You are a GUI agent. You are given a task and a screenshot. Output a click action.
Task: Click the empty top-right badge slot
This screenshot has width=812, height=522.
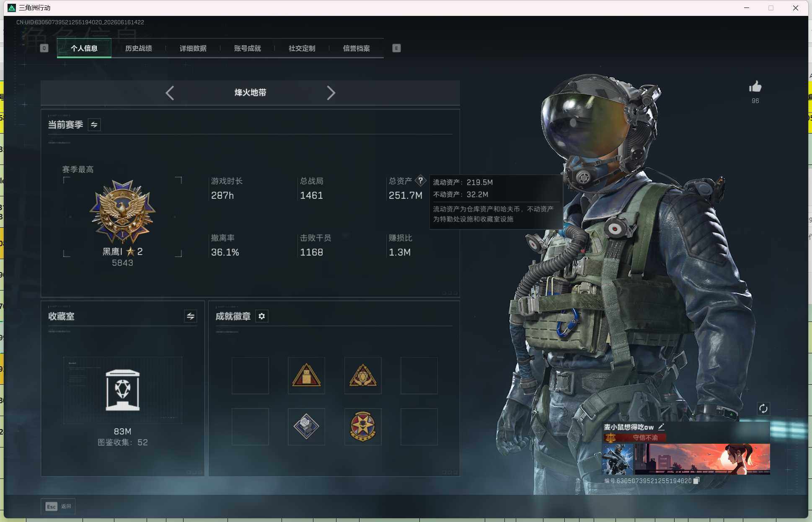419,375
